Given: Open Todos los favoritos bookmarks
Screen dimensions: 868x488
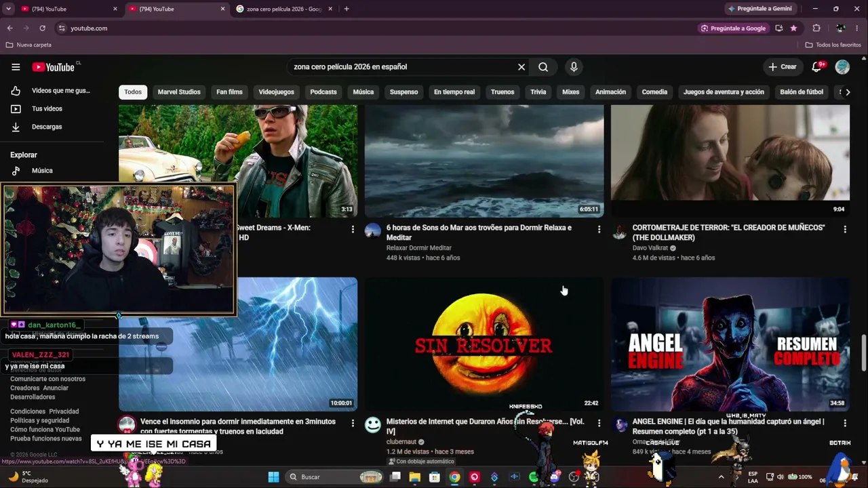Looking at the screenshot, I should tap(833, 45).
